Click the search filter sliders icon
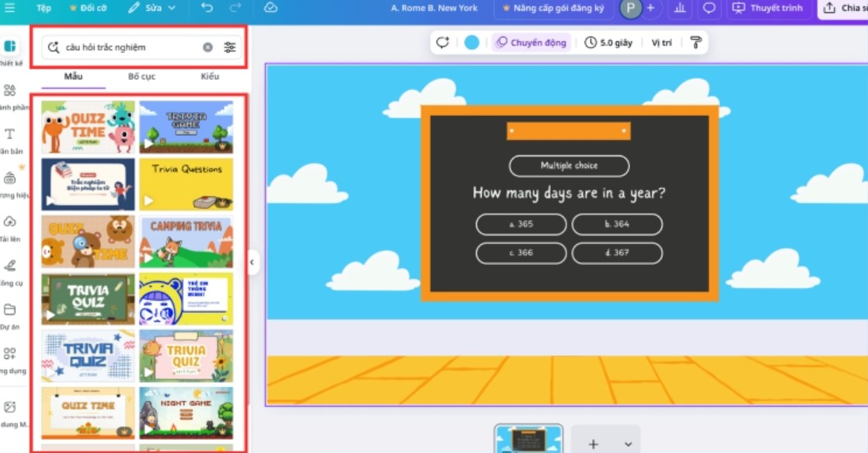This screenshot has height=453, width=868. coord(229,47)
